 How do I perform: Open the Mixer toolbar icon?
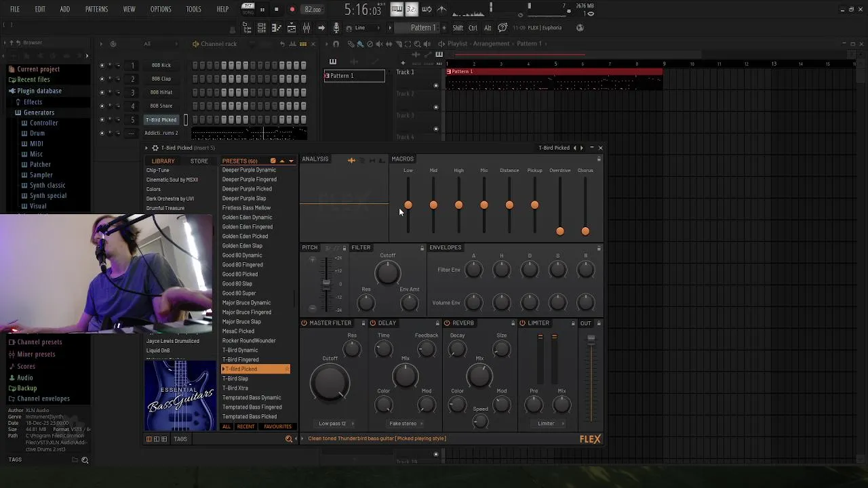pos(307,28)
